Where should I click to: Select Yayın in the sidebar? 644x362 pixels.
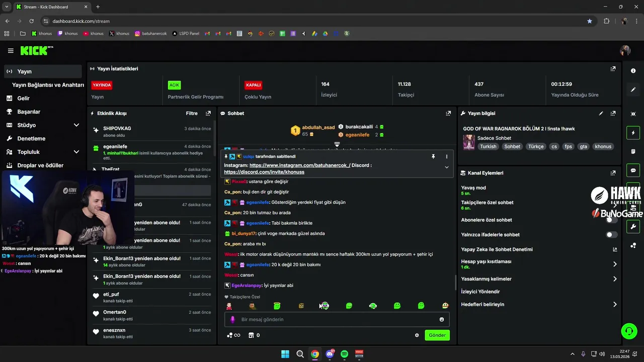(42, 71)
